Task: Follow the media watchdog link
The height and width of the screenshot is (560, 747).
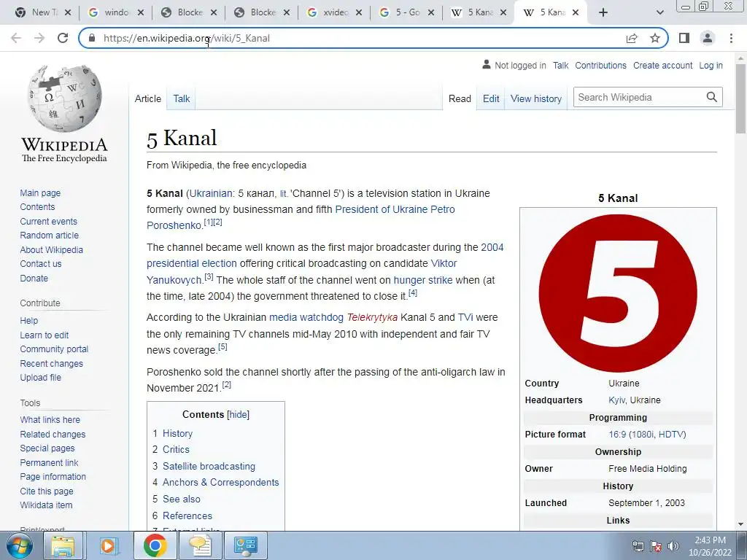Action: click(x=306, y=318)
